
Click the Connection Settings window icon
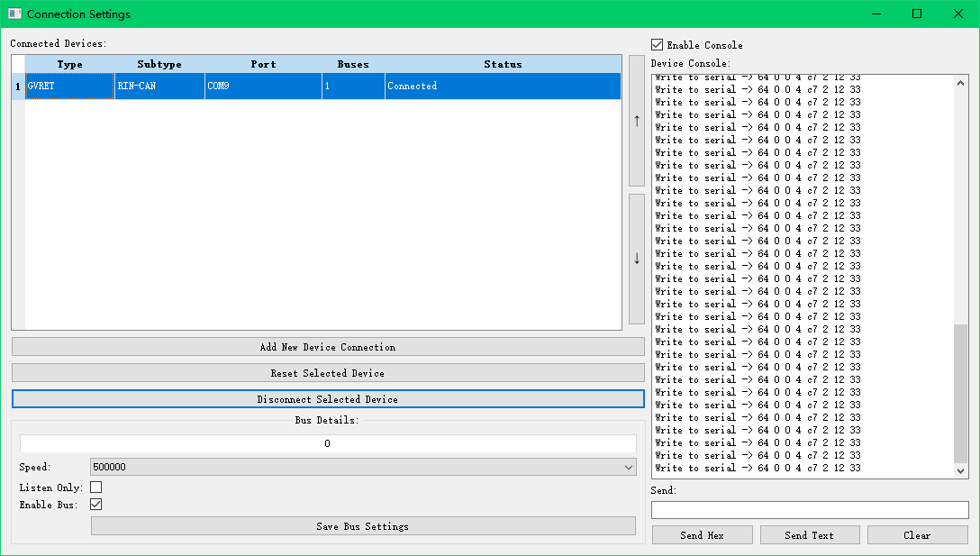point(14,14)
